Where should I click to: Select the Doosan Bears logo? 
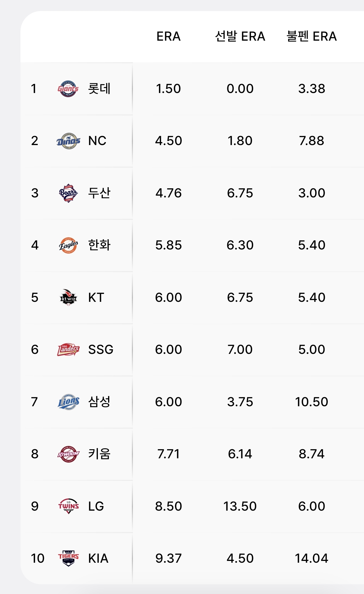68,193
